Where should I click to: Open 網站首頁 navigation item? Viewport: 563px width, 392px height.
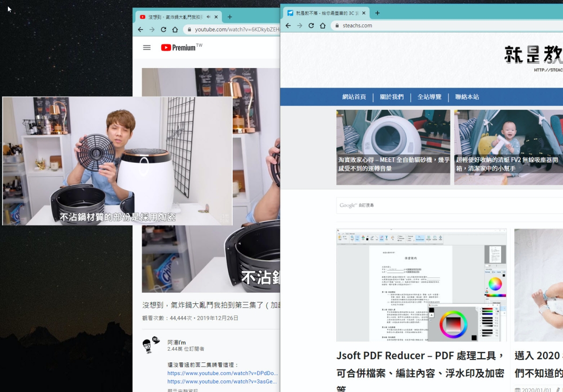pos(354,97)
